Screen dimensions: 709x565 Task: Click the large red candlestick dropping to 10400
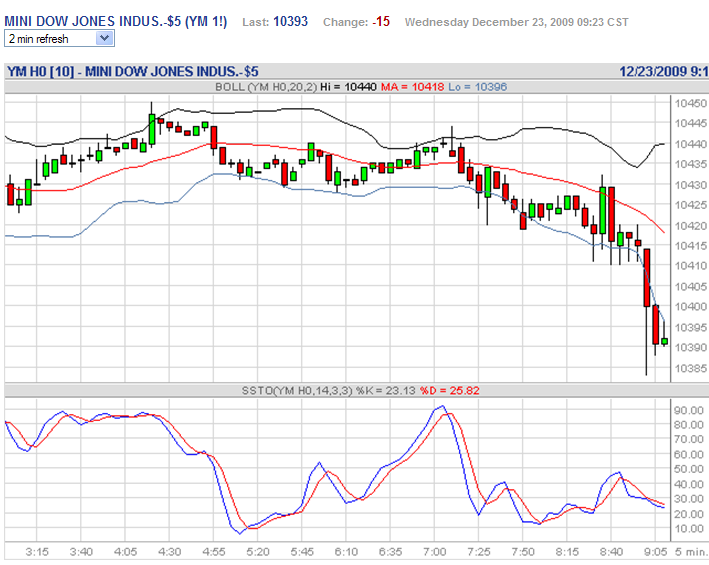pos(647,278)
